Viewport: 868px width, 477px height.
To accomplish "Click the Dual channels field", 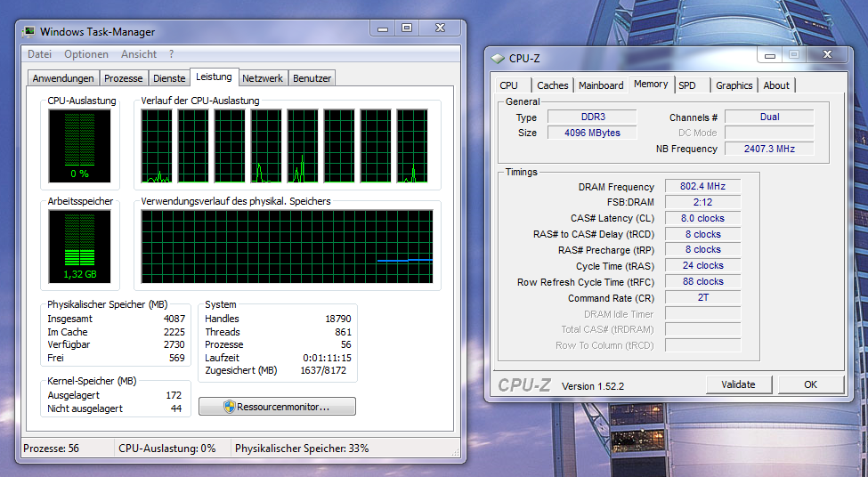I will pyautogui.click(x=769, y=117).
